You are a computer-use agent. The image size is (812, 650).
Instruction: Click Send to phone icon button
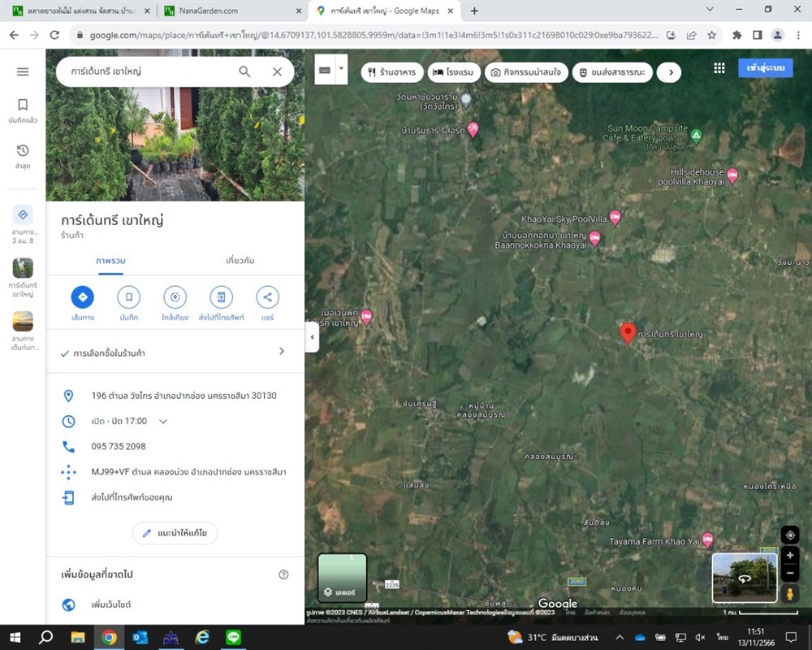tap(221, 297)
